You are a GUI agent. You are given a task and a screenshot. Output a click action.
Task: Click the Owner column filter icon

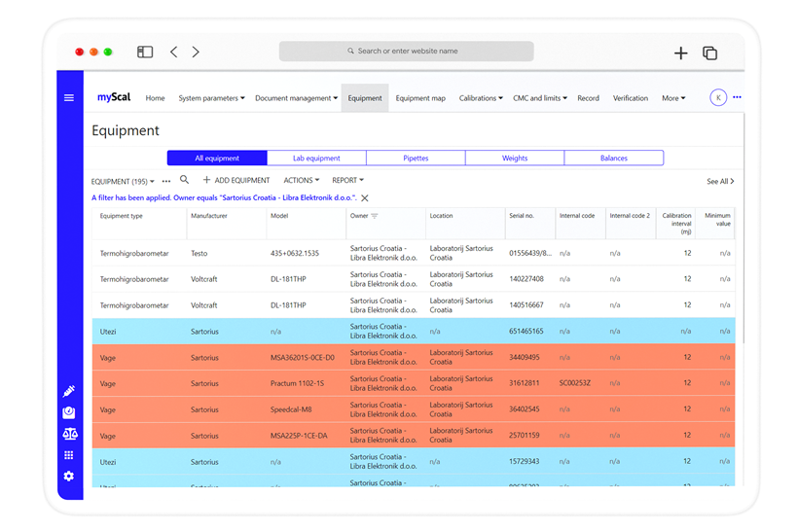[375, 216]
